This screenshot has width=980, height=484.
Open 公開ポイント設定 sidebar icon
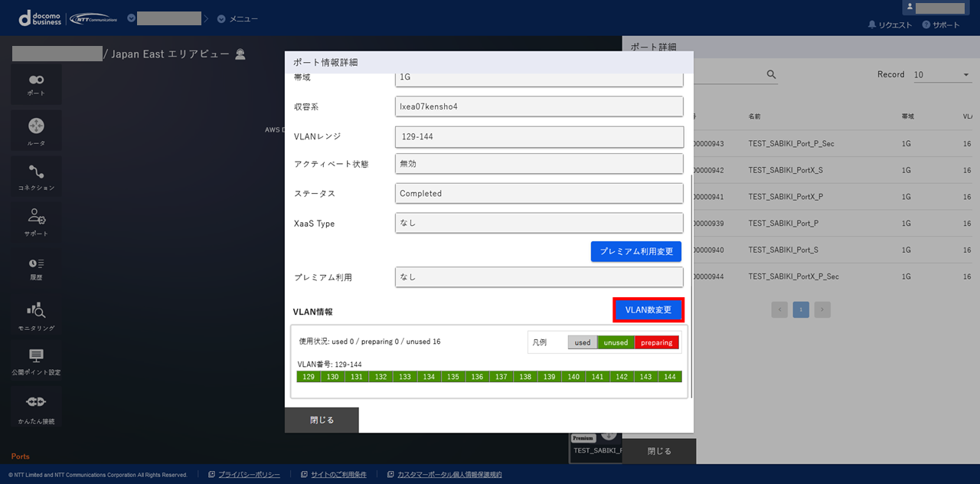point(36,361)
